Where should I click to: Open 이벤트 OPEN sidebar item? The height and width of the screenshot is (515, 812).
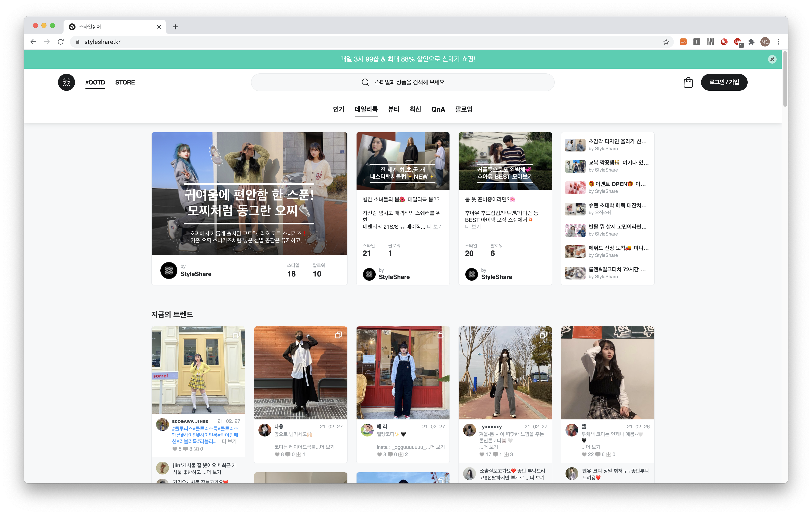pos(607,187)
